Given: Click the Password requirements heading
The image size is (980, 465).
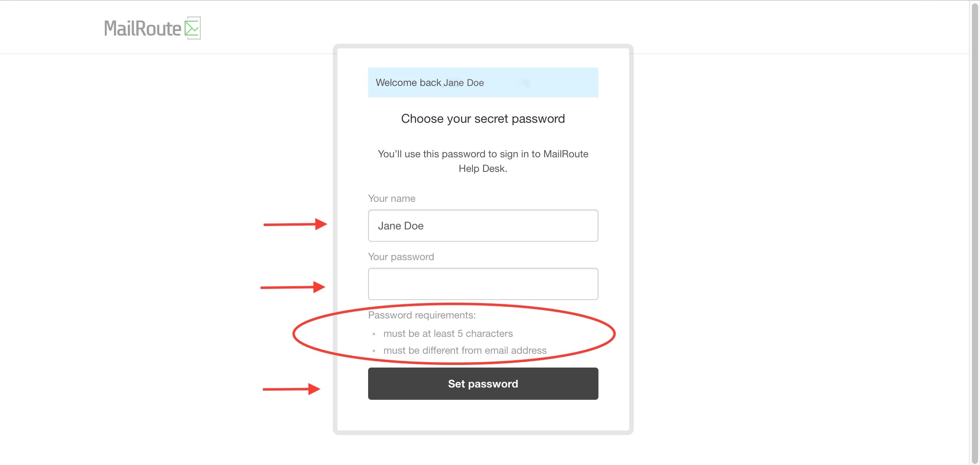Looking at the screenshot, I should pyautogui.click(x=422, y=315).
